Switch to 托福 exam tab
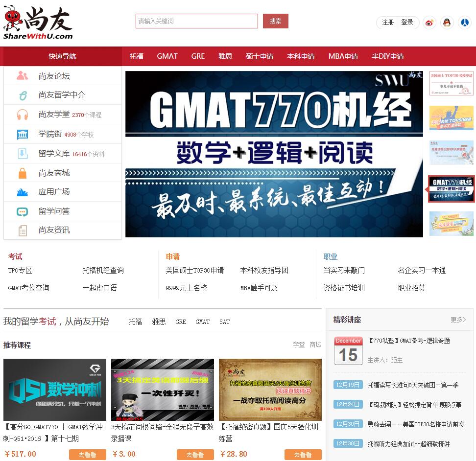 point(135,322)
